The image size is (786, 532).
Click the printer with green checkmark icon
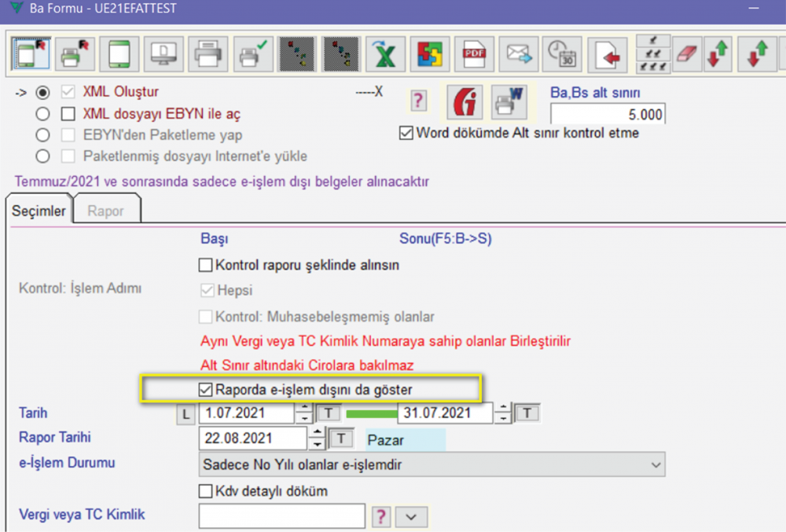(x=255, y=54)
